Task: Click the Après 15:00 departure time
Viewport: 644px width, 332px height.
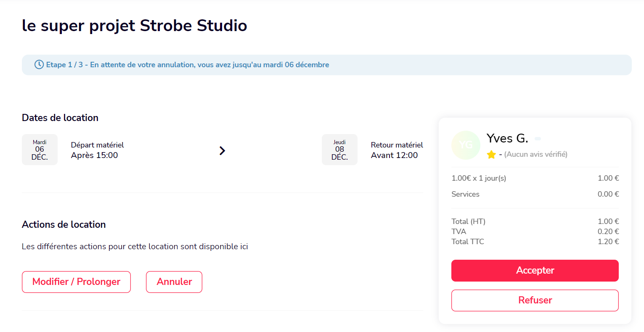Action: (x=95, y=155)
